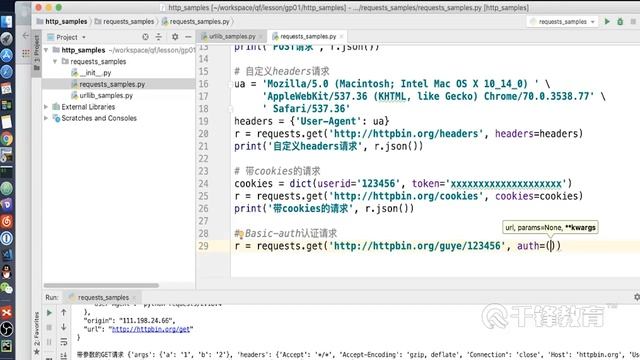
Task: Click the Collapse All icon in Project panel
Action: coord(159,37)
